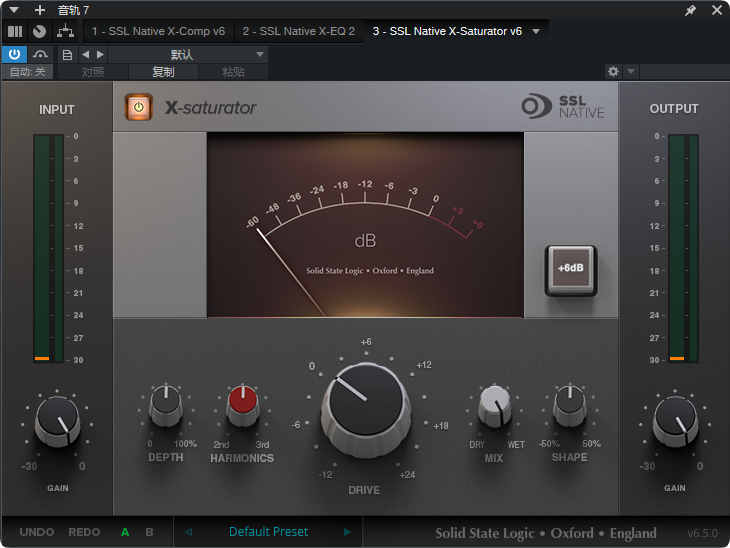Click the X-saturator title text
The height and width of the screenshot is (548, 730).
(x=210, y=108)
